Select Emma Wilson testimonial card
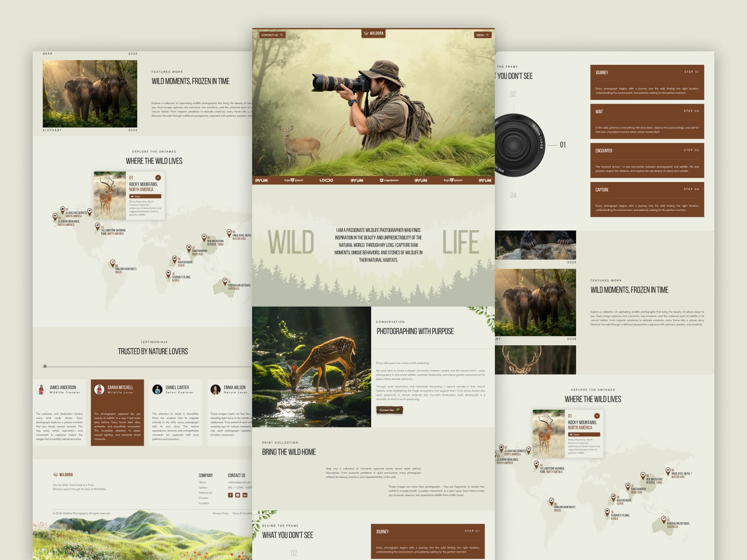This screenshot has height=560, width=747. click(230, 413)
